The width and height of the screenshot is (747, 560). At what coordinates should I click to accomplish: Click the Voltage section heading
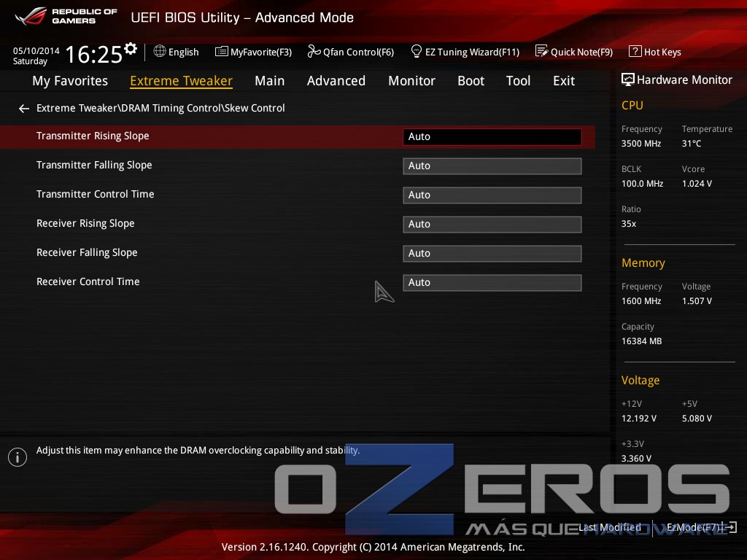pyautogui.click(x=640, y=381)
